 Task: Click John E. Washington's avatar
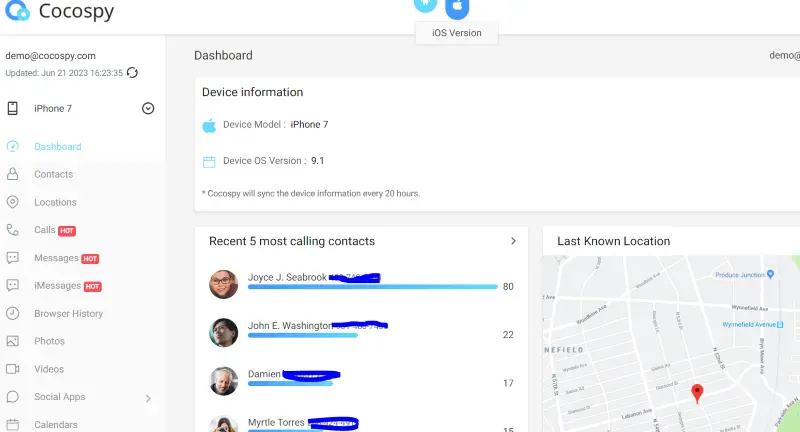(223, 333)
